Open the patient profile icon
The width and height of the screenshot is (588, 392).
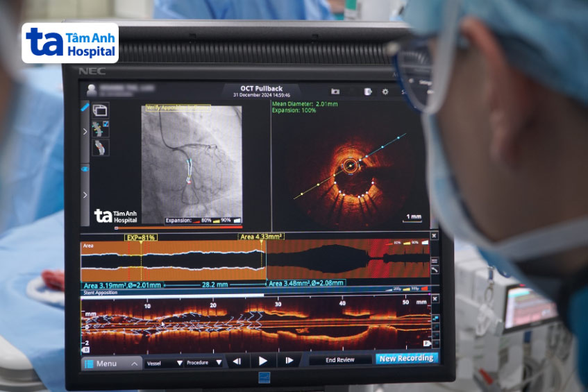coord(92,90)
